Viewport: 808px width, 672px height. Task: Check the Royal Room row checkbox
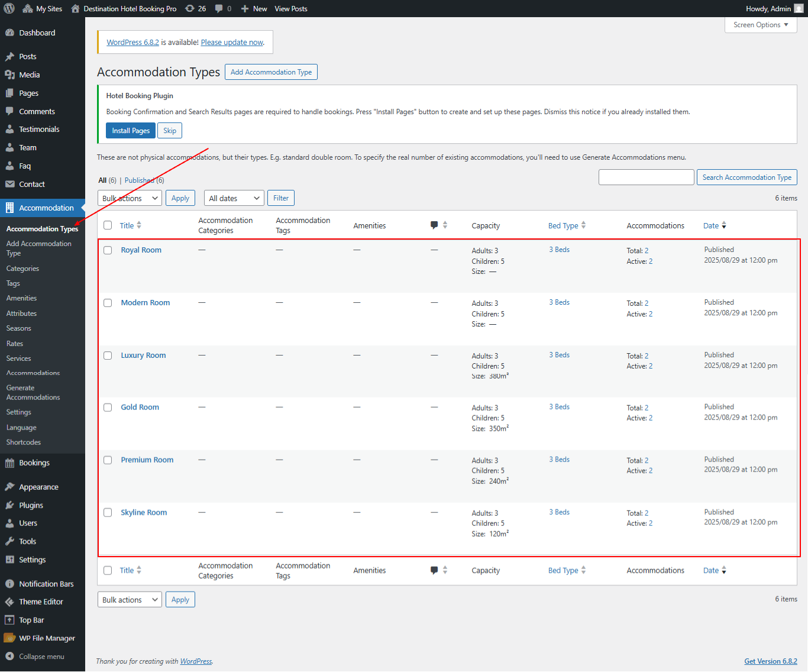(108, 250)
